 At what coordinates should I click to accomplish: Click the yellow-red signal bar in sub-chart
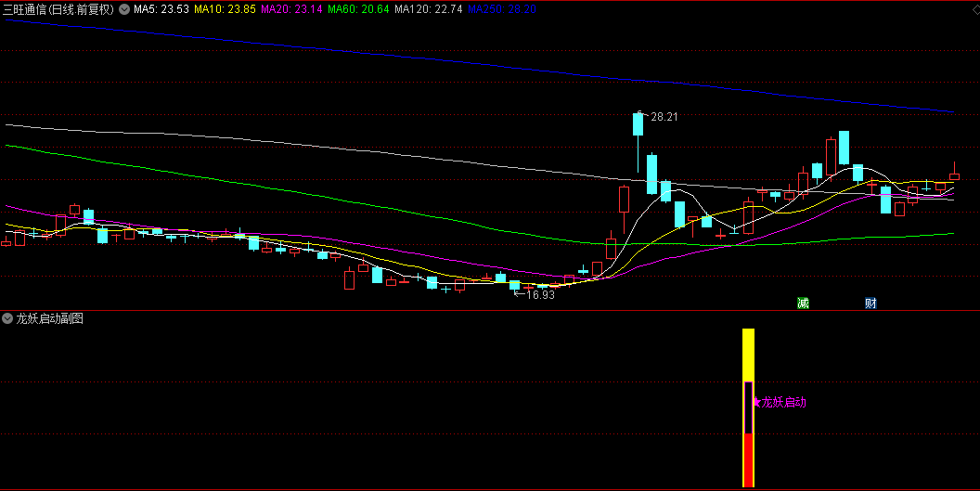[x=748, y=407]
